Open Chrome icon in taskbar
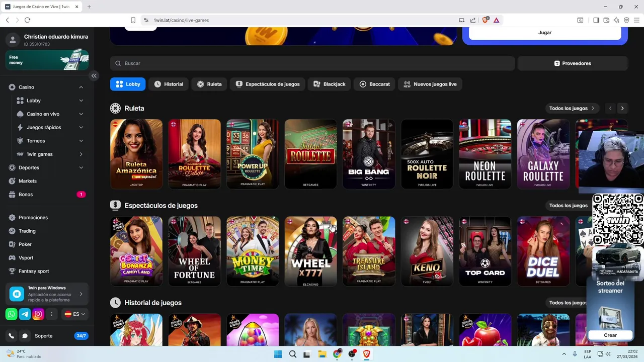 (337, 354)
